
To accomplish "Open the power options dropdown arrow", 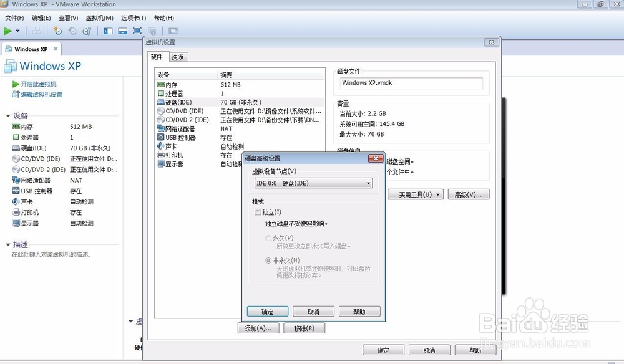I will point(17,31).
